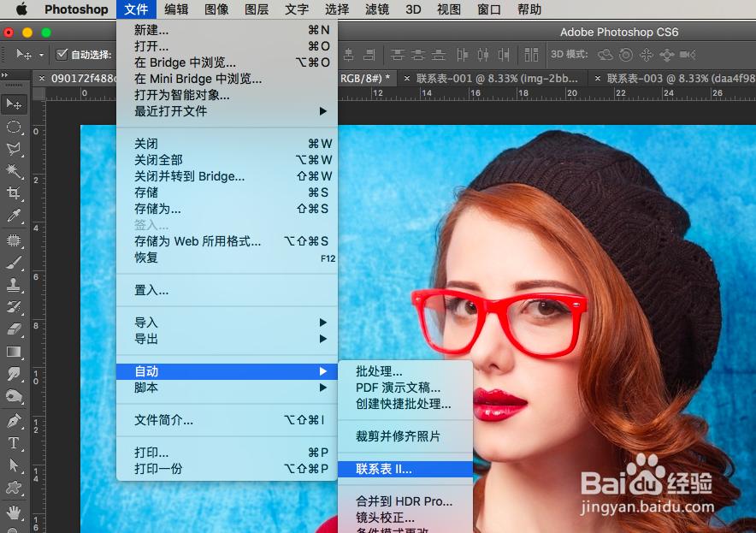
Task: Click the Auto-Align Layers icon
Action: (x=531, y=55)
